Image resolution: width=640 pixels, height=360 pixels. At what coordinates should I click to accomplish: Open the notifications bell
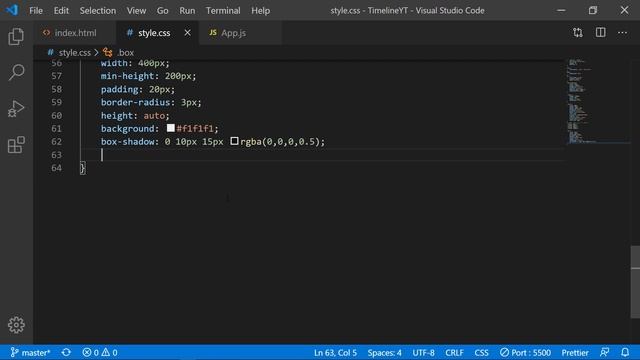click(x=625, y=353)
